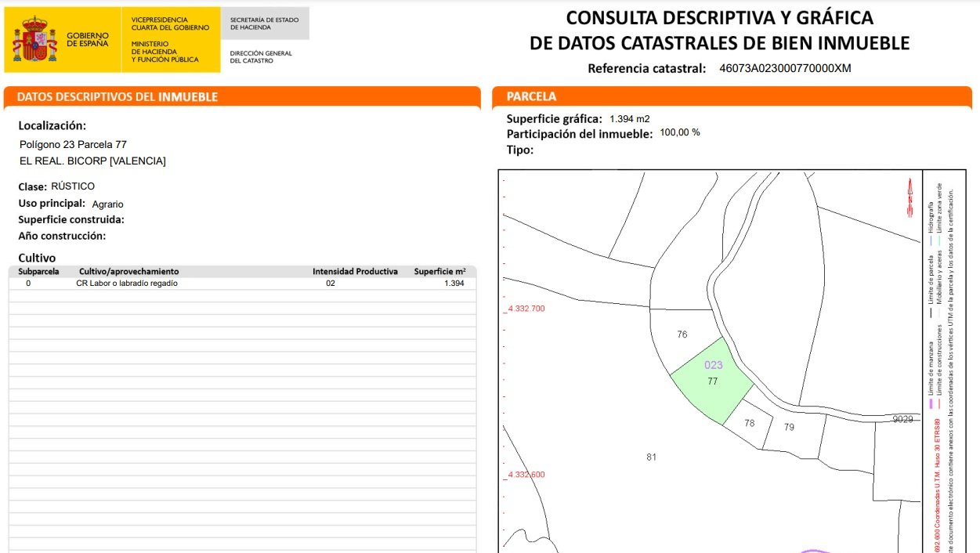Click the 'Referencia catastral:' label
The width and height of the screenshot is (980, 553).
click(647, 68)
